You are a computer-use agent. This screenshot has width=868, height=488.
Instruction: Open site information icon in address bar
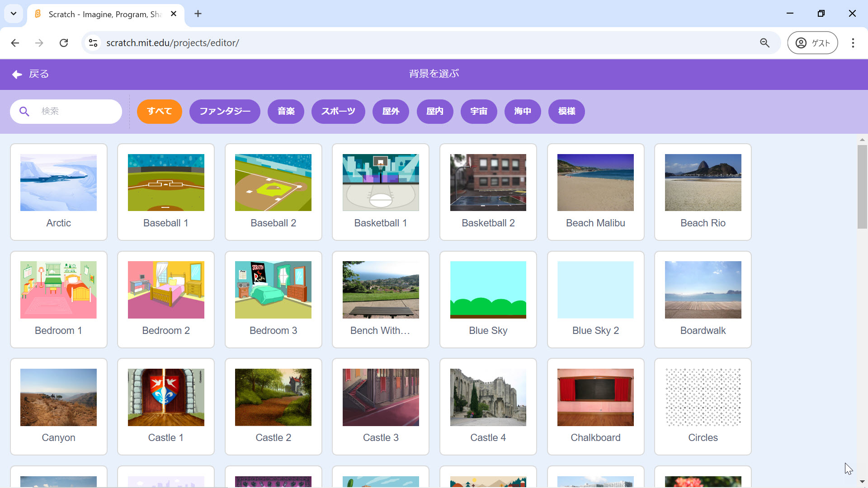(x=93, y=43)
